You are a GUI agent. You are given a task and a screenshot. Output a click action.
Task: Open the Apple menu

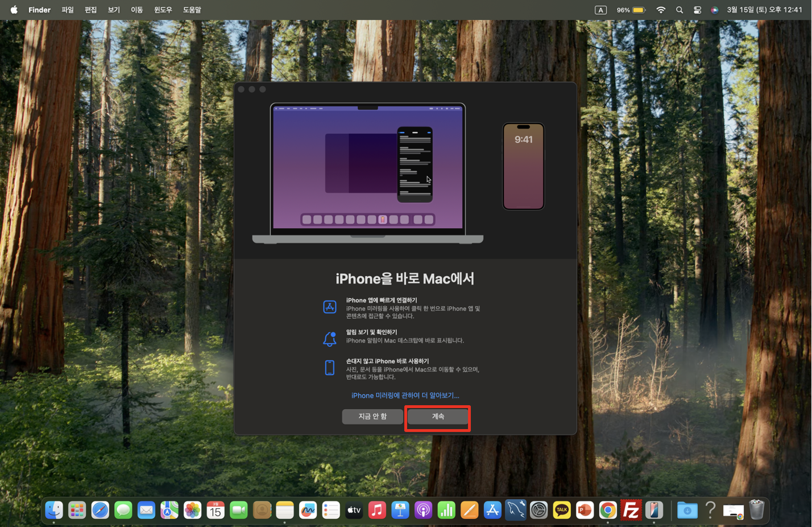(x=14, y=10)
